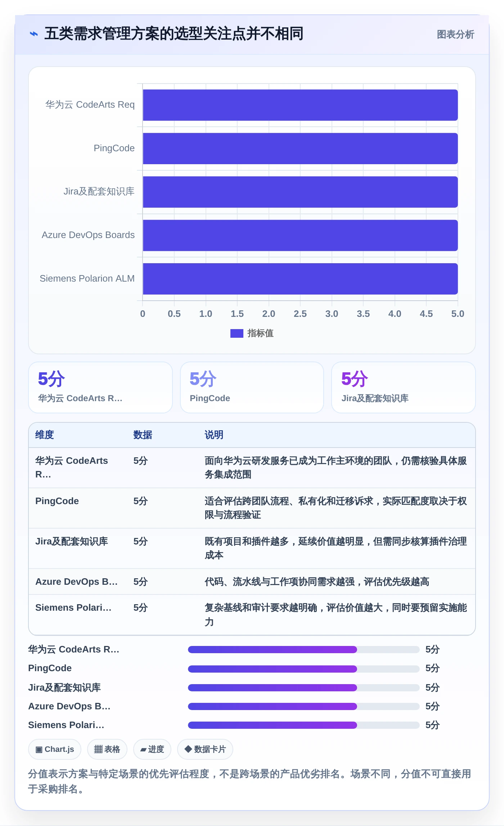
Task: Click the description starting with 复杂基线和审计
Action: click(336, 615)
